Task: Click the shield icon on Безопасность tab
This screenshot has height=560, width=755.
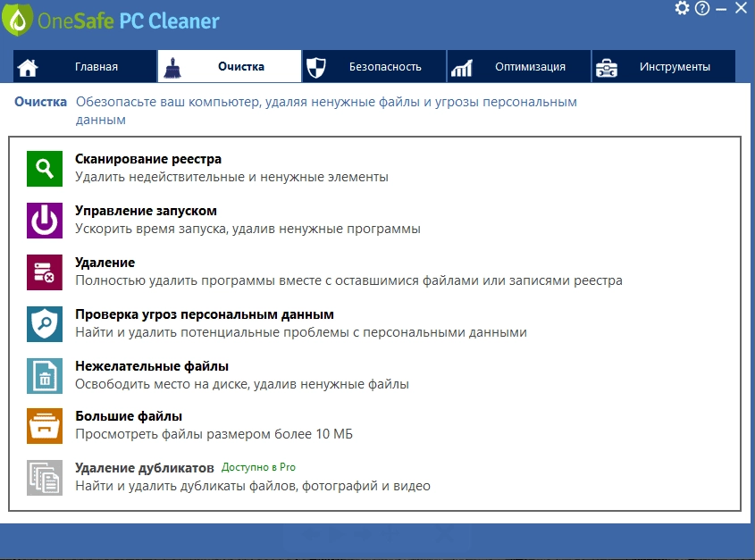Action: coord(316,67)
